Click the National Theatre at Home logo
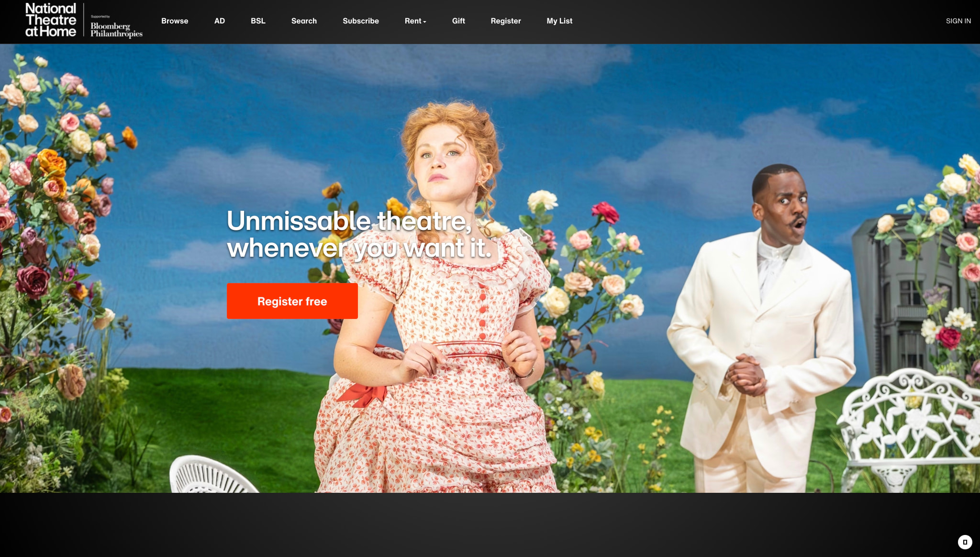This screenshot has height=557, width=980. [x=51, y=20]
